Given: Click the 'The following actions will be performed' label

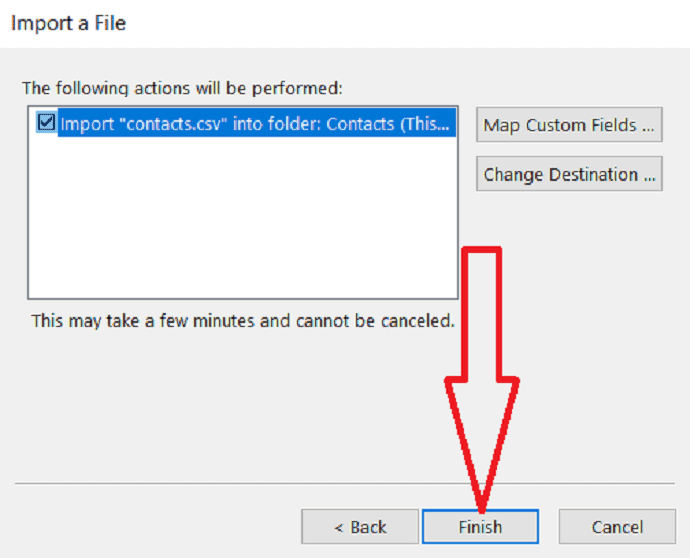Looking at the screenshot, I should [x=182, y=88].
